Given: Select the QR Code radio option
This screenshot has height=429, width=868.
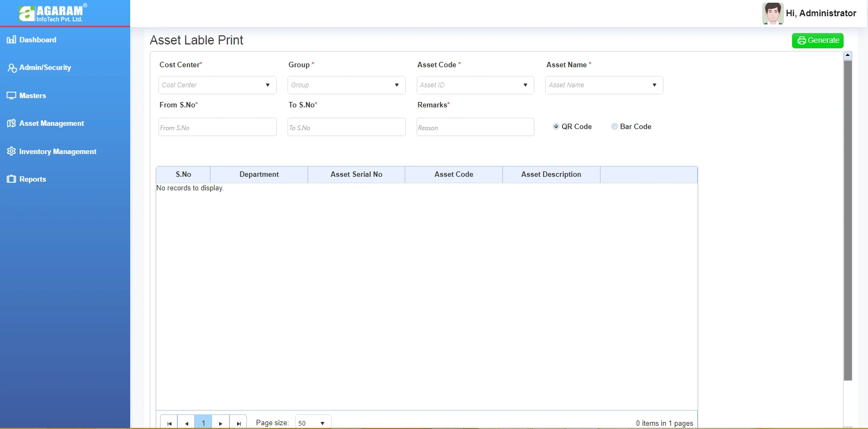Looking at the screenshot, I should pyautogui.click(x=556, y=126).
